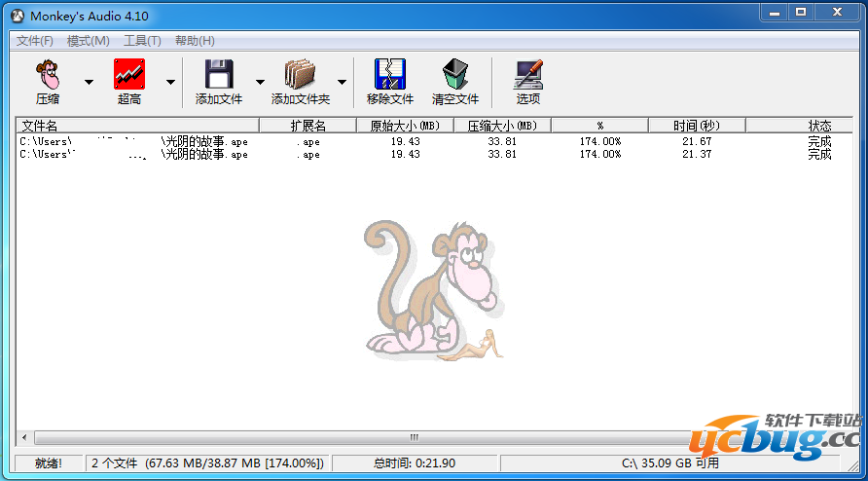The width and height of the screenshot is (868, 481).
Task: Click the 超高 compression level icon
Action: point(129,76)
